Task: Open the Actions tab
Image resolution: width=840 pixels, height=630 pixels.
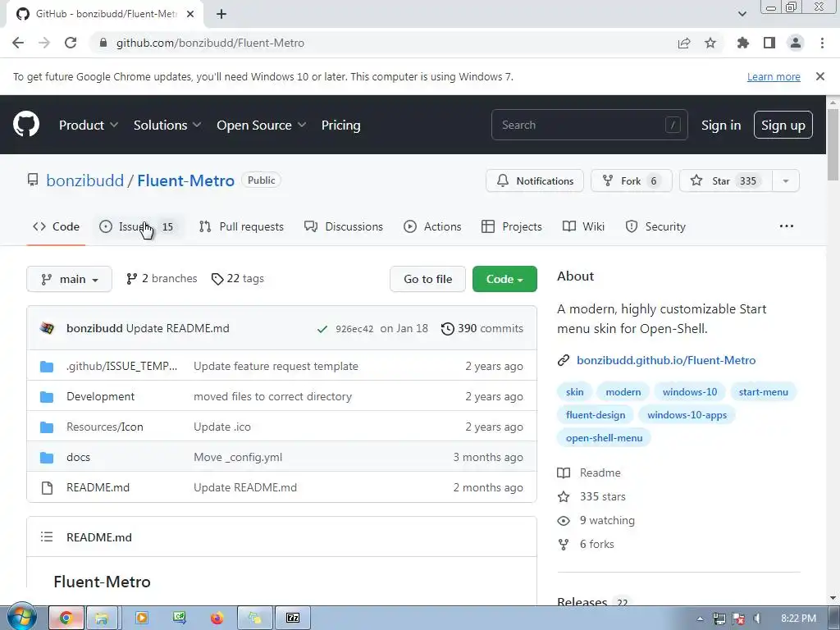Action: point(431,226)
